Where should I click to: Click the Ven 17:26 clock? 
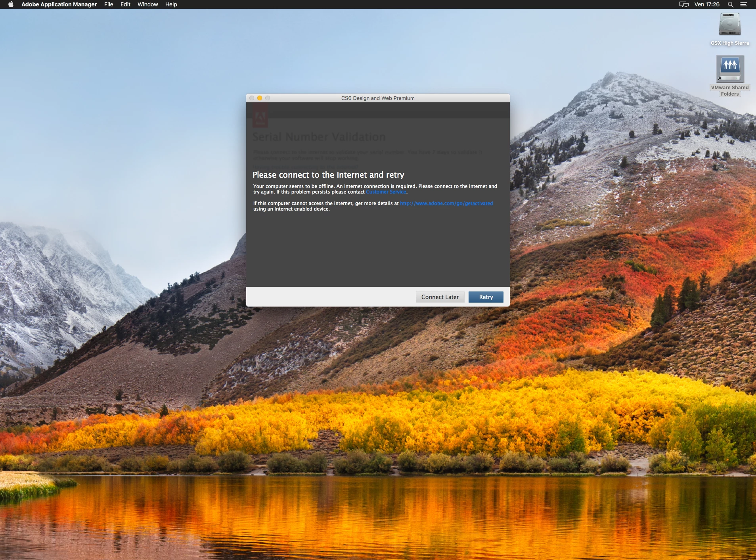pos(707,4)
